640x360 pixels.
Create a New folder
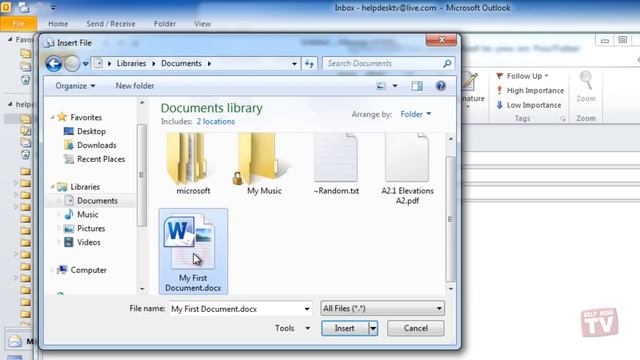pos(135,86)
